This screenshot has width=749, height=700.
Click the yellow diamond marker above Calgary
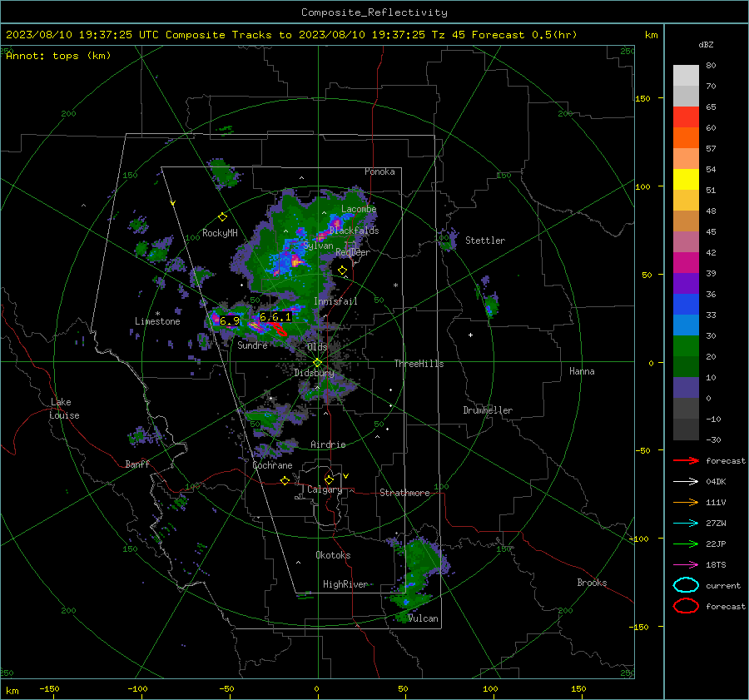pos(329,479)
